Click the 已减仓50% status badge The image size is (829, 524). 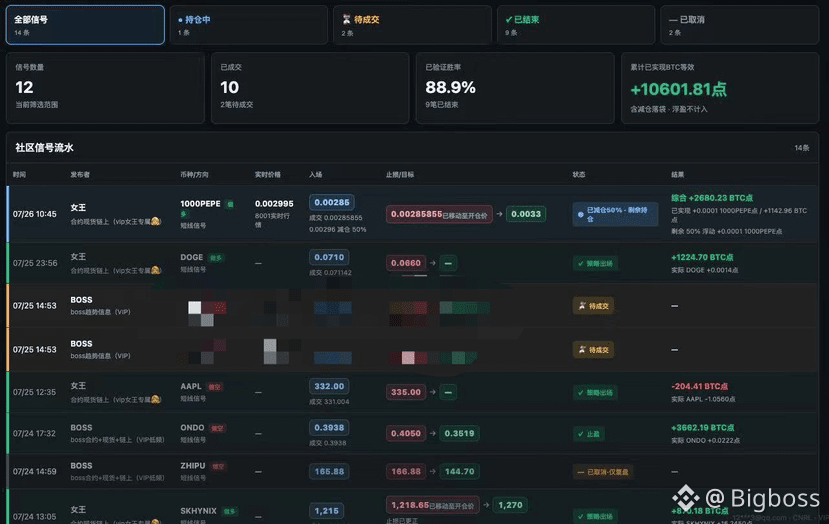click(x=615, y=214)
